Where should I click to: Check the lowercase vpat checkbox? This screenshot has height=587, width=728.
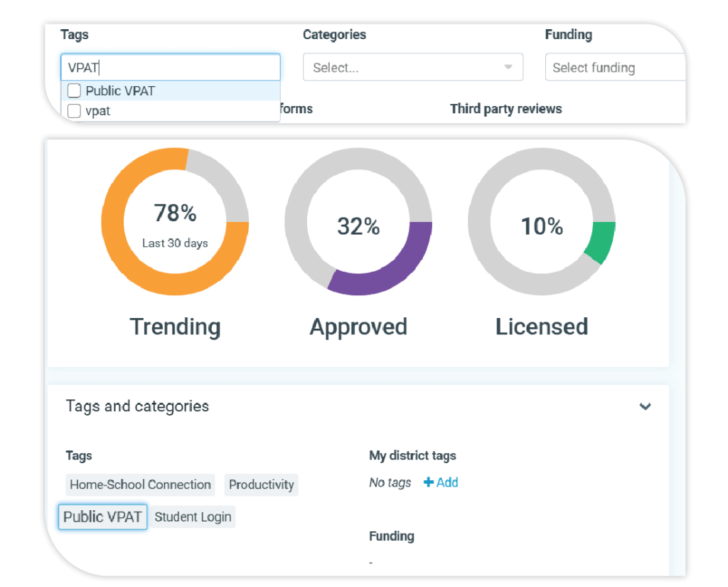pyautogui.click(x=74, y=111)
